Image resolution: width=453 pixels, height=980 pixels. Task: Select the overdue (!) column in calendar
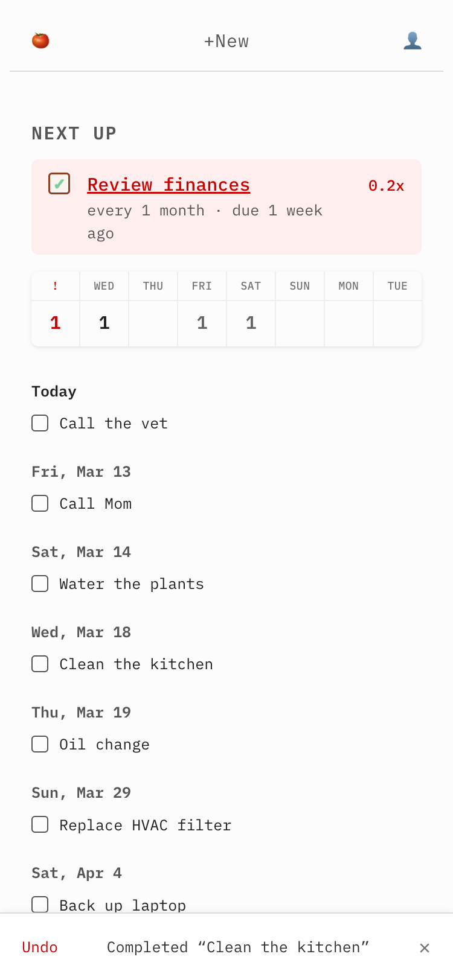click(x=56, y=309)
